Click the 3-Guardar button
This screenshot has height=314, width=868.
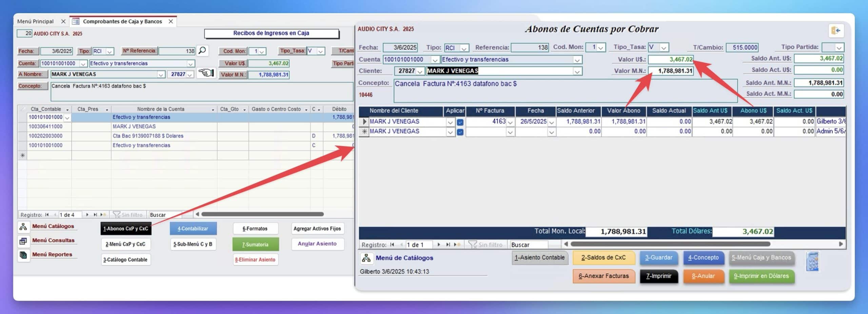pyautogui.click(x=658, y=258)
